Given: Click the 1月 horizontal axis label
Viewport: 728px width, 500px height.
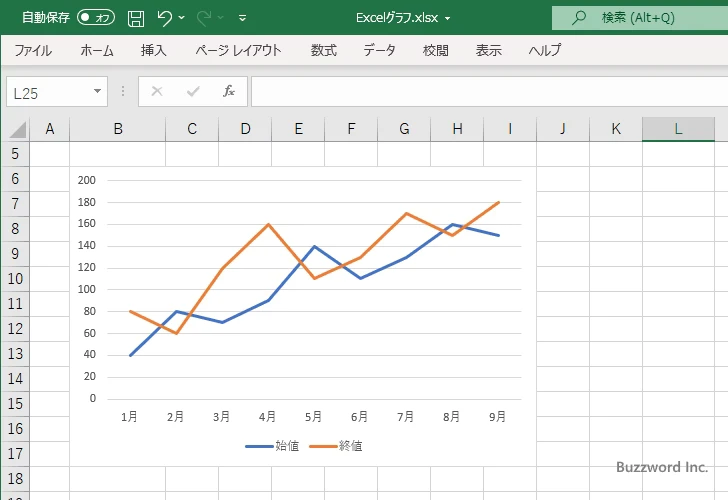Looking at the screenshot, I should tap(129, 417).
